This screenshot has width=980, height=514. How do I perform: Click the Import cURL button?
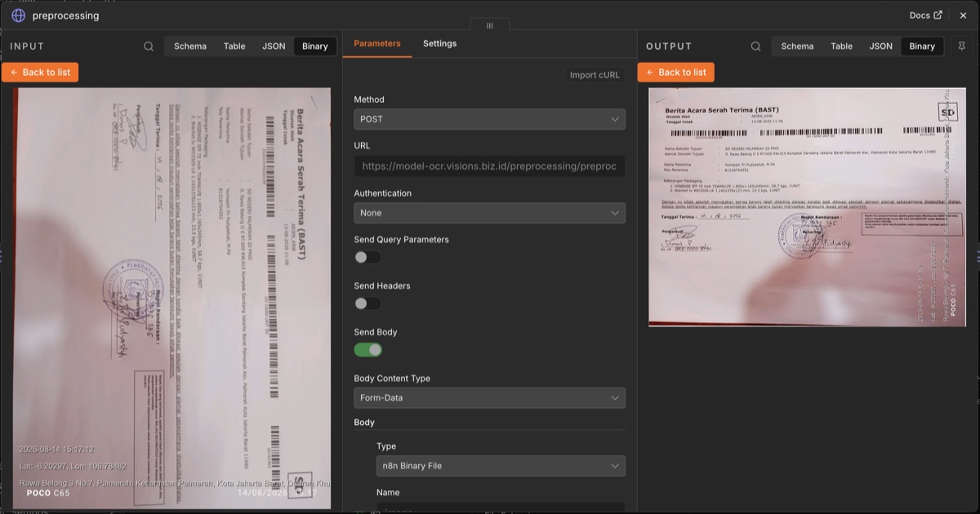click(x=595, y=75)
